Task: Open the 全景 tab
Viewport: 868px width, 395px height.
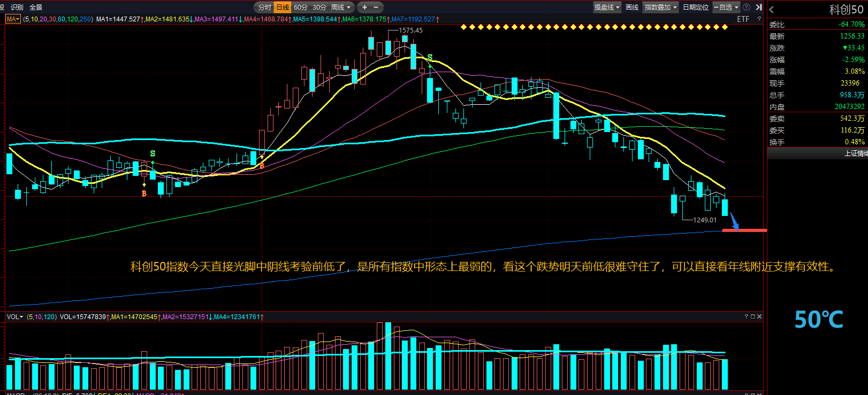Action: [36, 7]
